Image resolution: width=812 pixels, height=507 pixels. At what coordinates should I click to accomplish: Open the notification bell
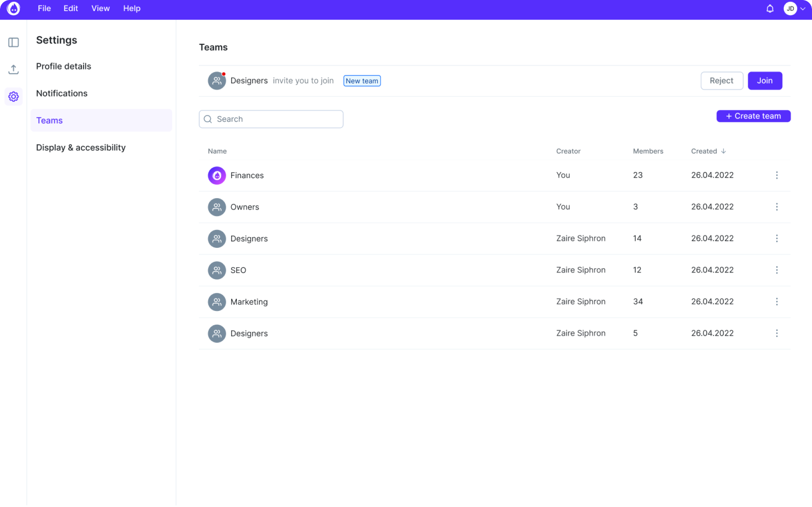pos(770,8)
